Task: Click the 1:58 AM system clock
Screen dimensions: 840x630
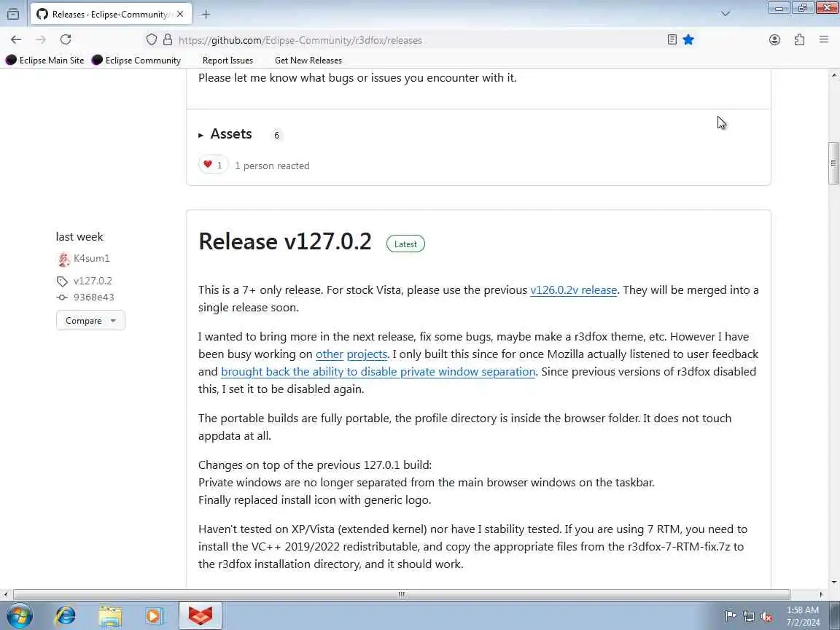Action: [803, 615]
